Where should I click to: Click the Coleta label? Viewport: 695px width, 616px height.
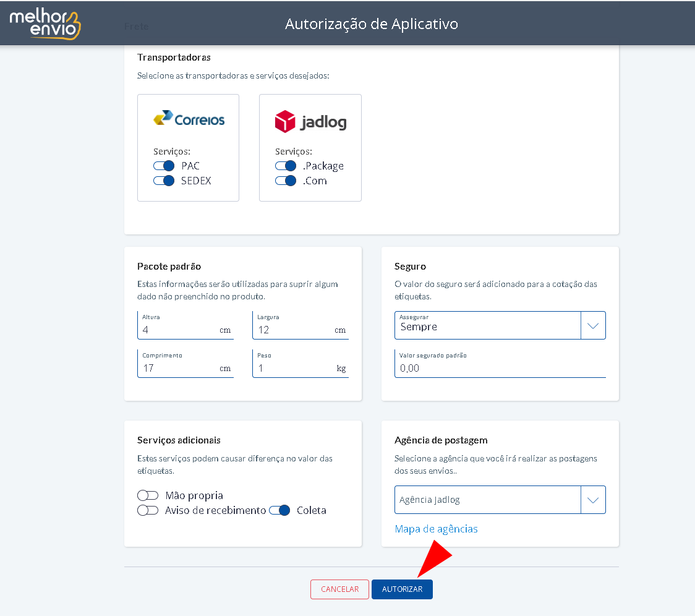[312, 510]
